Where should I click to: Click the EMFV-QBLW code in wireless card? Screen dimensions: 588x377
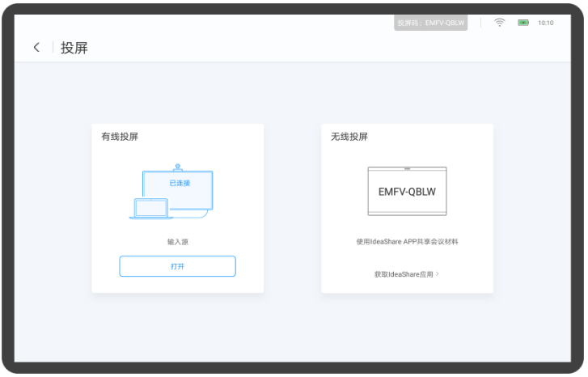tap(407, 192)
